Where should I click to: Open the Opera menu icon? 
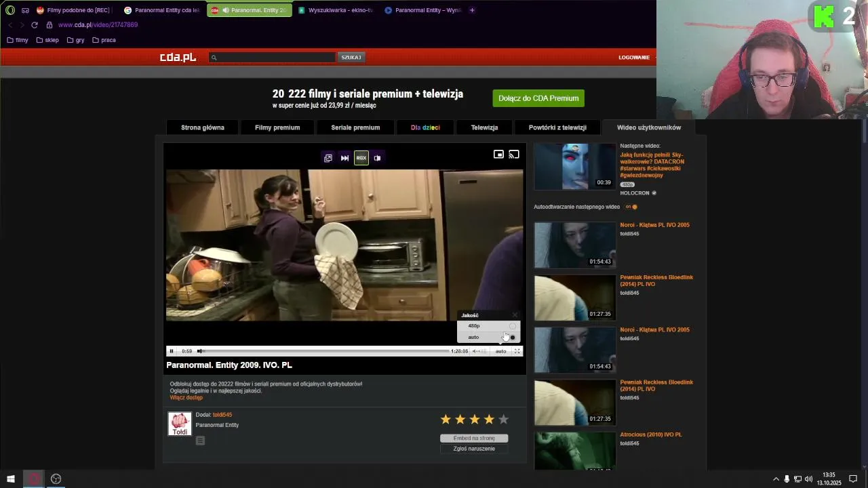pyautogui.click(x=10, y=10)
